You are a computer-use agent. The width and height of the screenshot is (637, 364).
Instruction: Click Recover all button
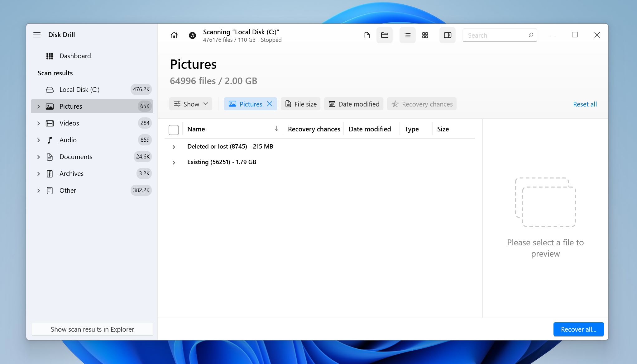578,329
